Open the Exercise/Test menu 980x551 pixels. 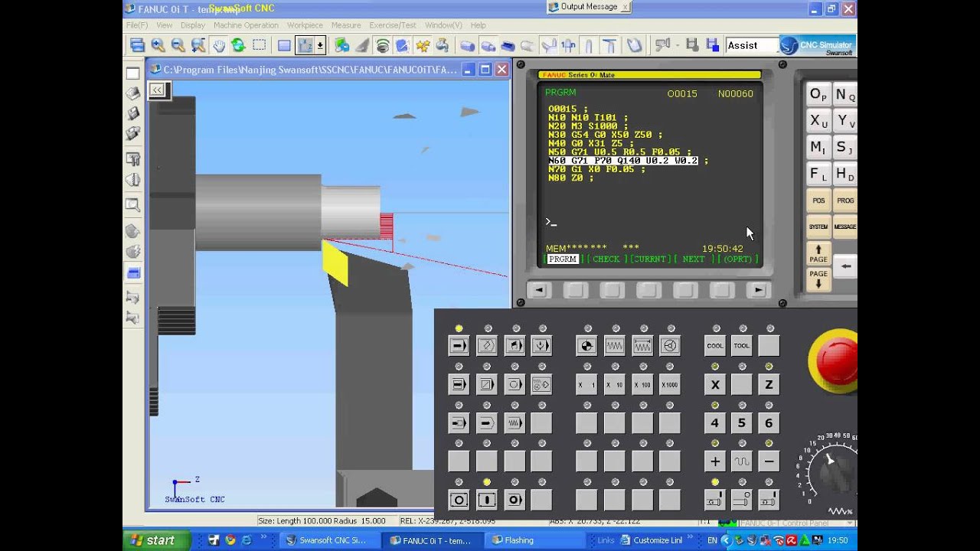tap(393, 25)
